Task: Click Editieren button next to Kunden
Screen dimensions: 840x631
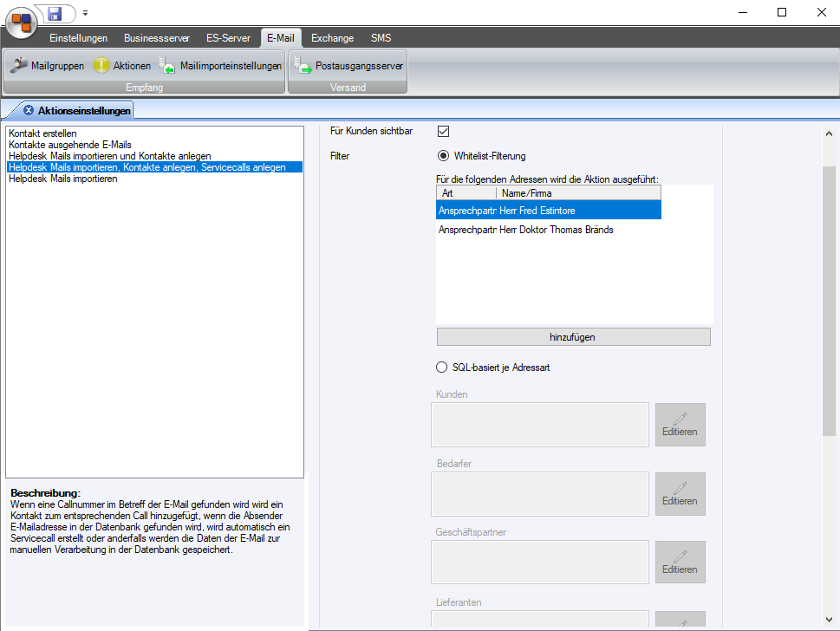Action: 680,425
